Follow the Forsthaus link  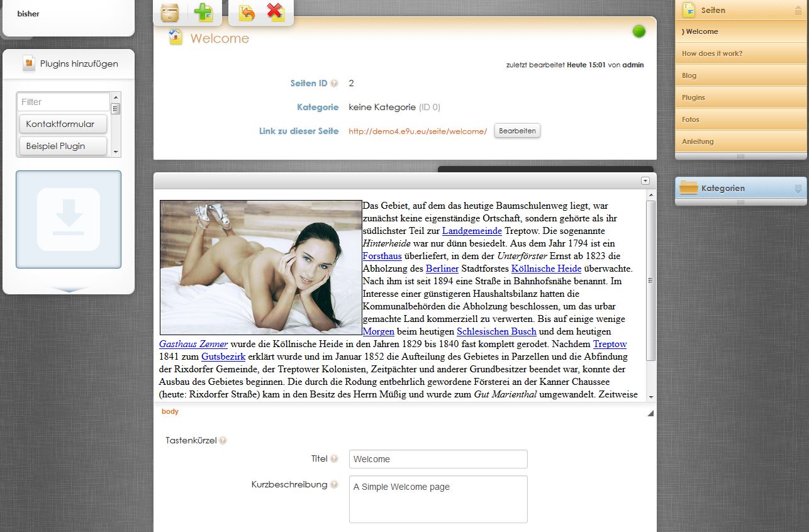click(x=382, y=256)
